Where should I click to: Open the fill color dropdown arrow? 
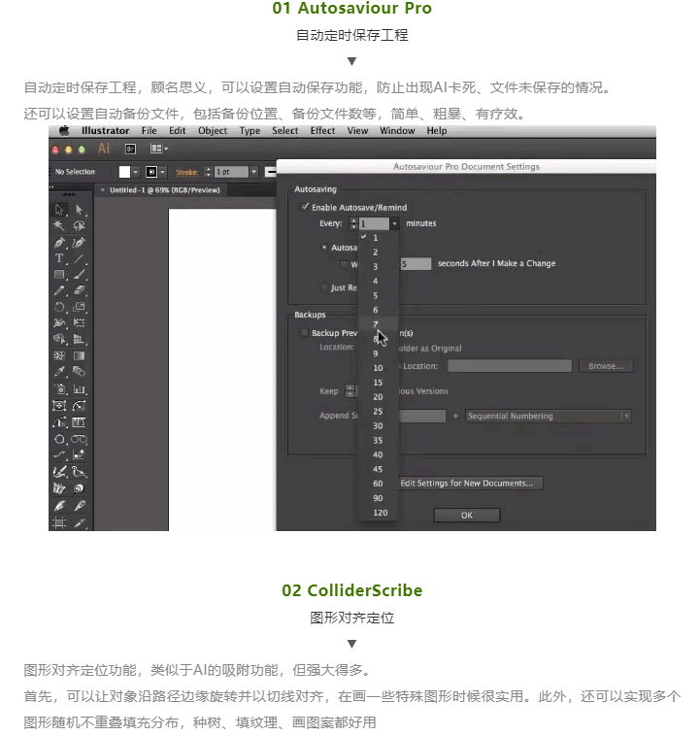(x=136, y=172)
